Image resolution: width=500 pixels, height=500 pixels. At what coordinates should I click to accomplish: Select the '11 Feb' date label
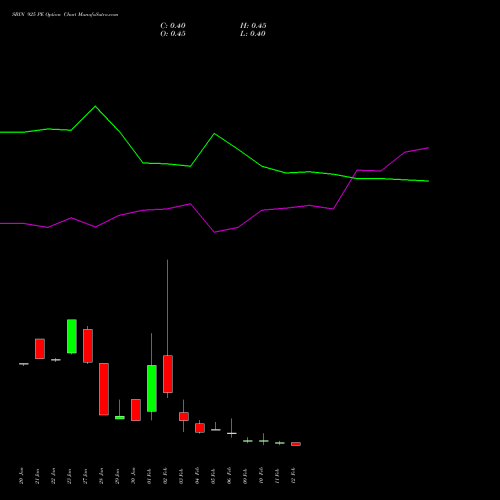(x=278, y=476)
